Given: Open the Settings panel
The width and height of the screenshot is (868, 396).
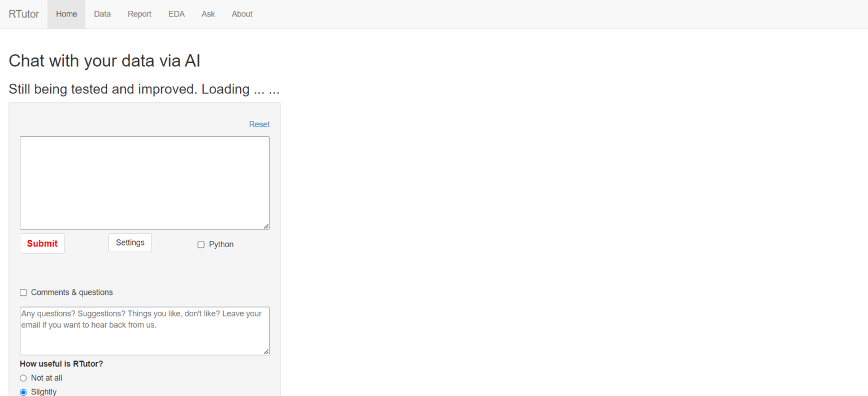Looking at the screenshot, I should [130, 242].
